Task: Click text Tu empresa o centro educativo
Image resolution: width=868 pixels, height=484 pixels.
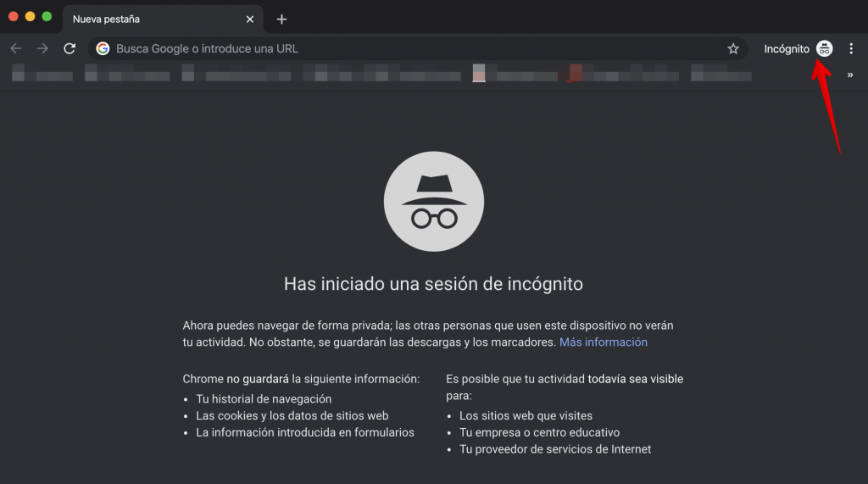Action: (540, 432)
